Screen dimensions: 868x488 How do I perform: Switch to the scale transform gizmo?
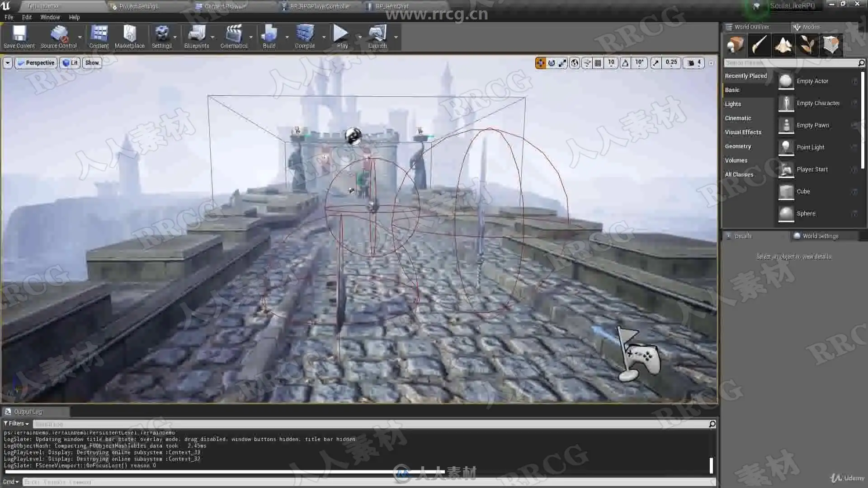pos(562,63)
